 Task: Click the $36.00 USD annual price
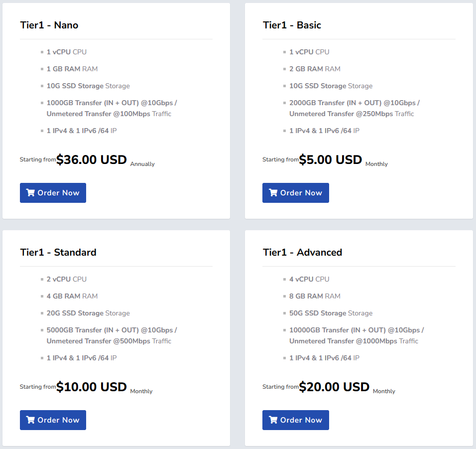pyautogui.click(x=92, y=160)
